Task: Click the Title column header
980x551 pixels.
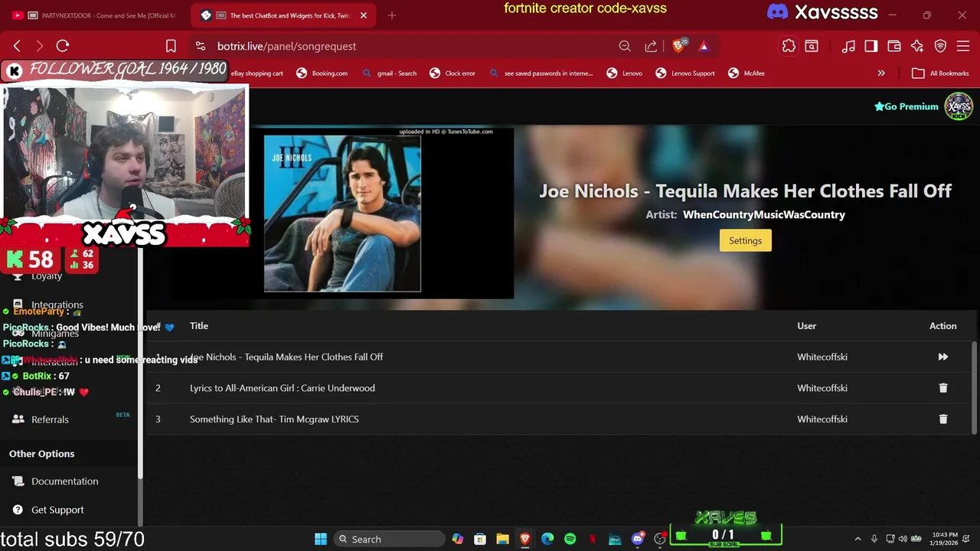Action: tap(199, 326)
